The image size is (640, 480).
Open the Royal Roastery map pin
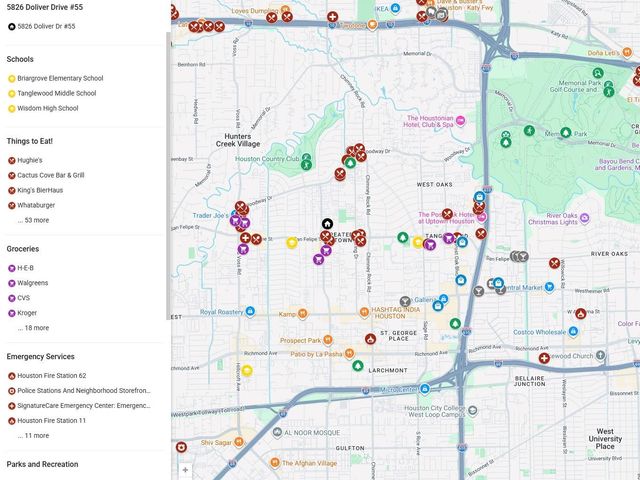251,312
